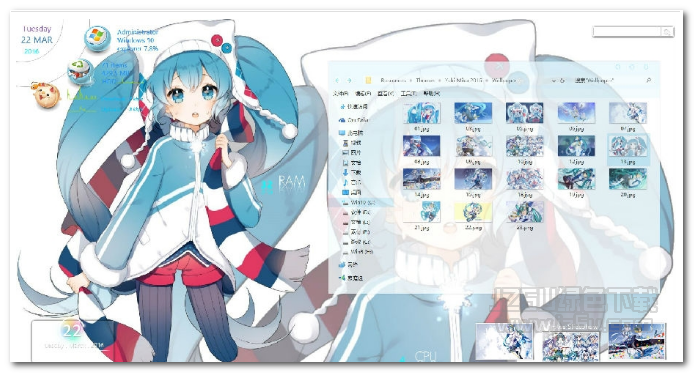694x373 pixels.
Task: Click the highlighted 13.jpg thumbnail
Action: pos(628,150)
